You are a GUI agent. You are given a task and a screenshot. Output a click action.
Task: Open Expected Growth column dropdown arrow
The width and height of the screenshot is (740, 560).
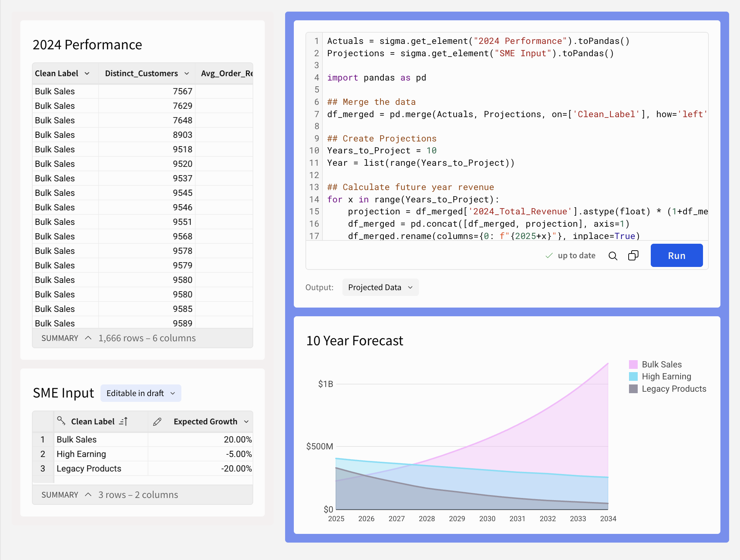pos(247,421)
